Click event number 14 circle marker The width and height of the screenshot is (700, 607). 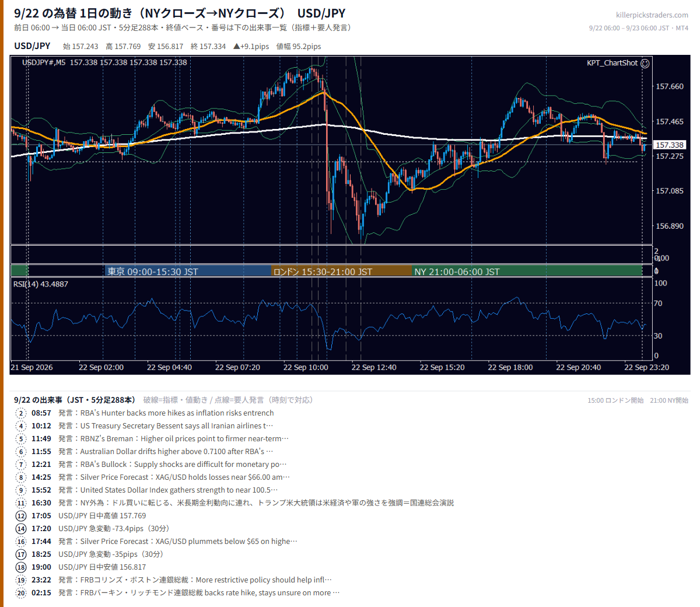[21, 529]
